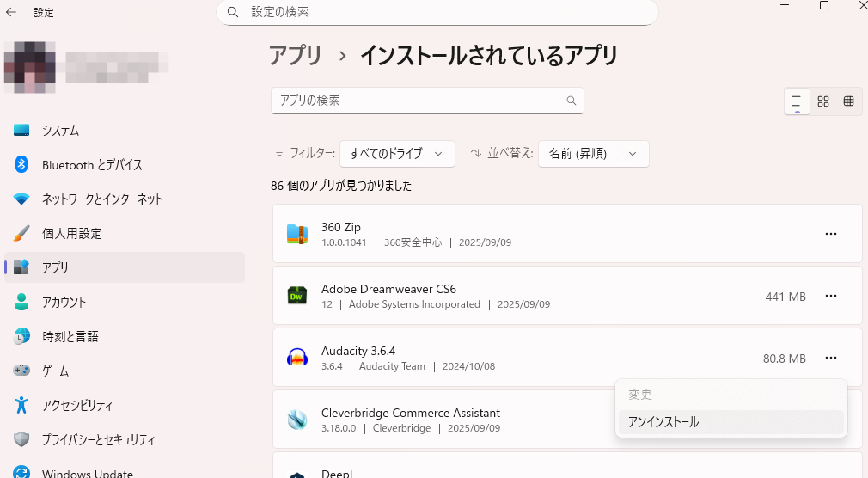Viewport: 868px width, 478px height.
Task: Open the more options menu for 360 Zip
Action: coord(831,234)
